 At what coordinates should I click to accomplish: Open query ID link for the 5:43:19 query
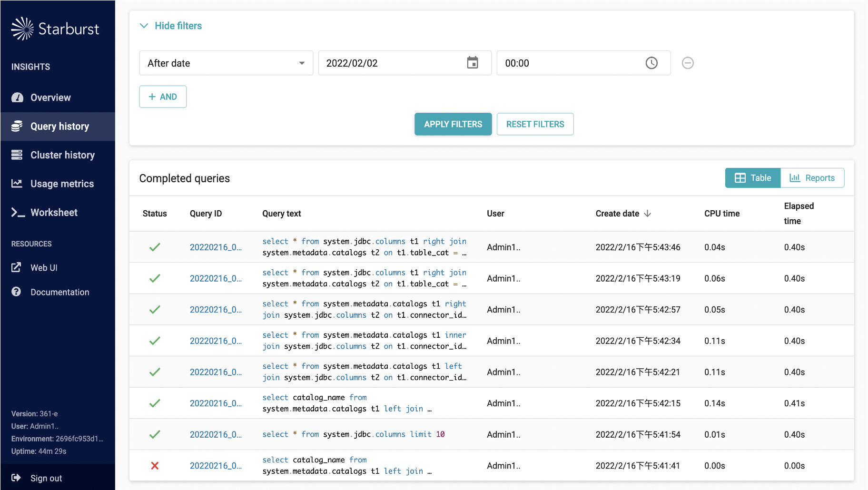216,278
